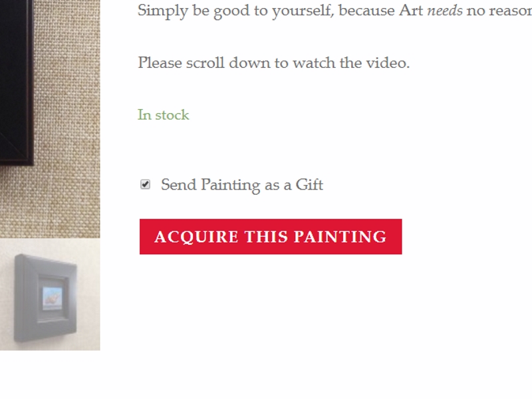Click the linen mat in the main product image
Screen dimensions: 532x399
click(68, 119)
